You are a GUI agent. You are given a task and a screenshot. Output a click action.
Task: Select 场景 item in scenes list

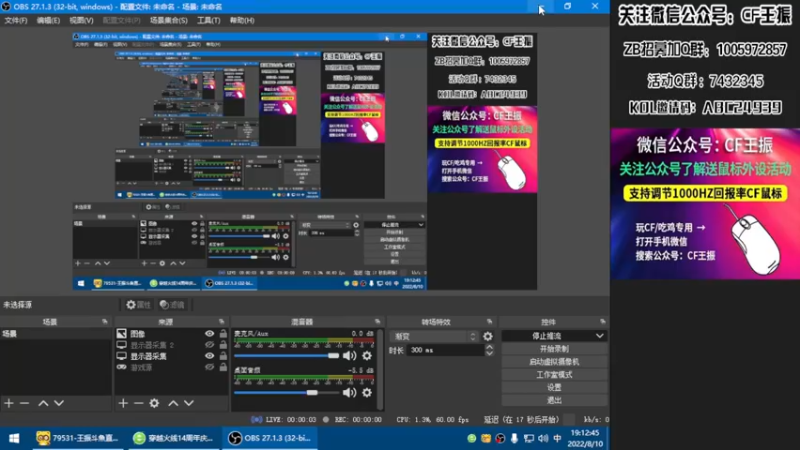[56, 334]
